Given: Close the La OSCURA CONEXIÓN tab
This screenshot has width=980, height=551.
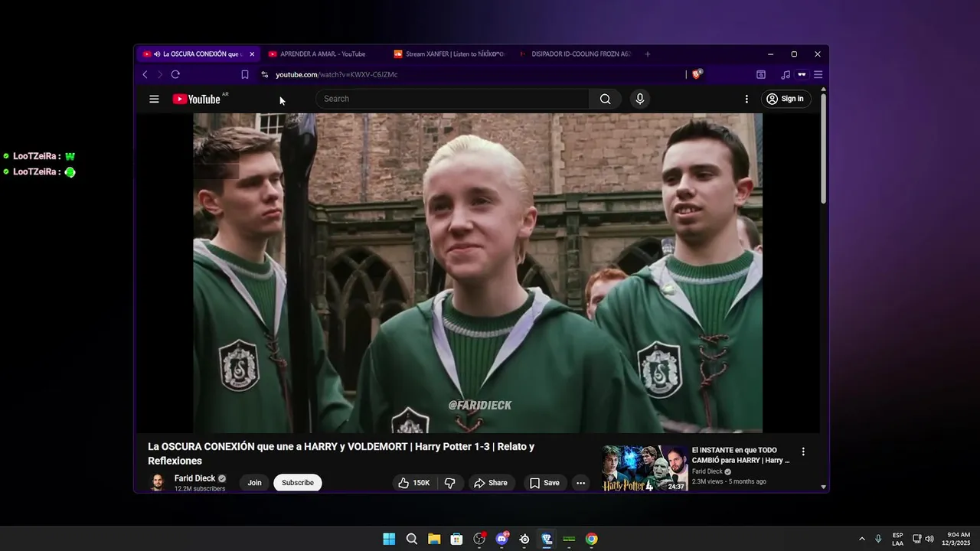Looking at the screenshot, I should click(252, 54).
